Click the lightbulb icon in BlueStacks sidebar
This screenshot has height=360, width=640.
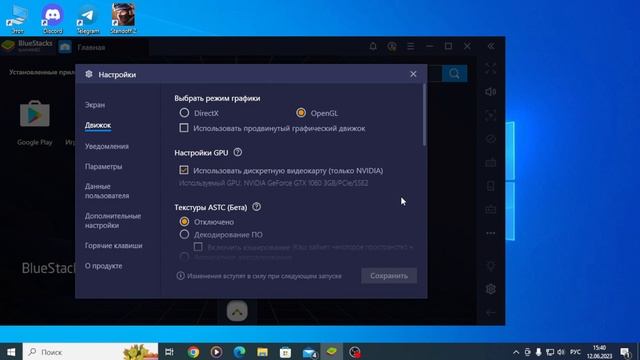point(491,266)
